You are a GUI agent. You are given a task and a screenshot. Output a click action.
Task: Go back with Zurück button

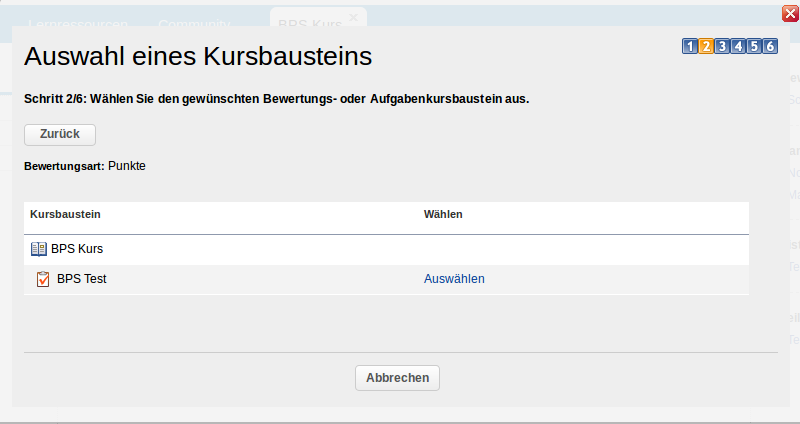[60, 135]
